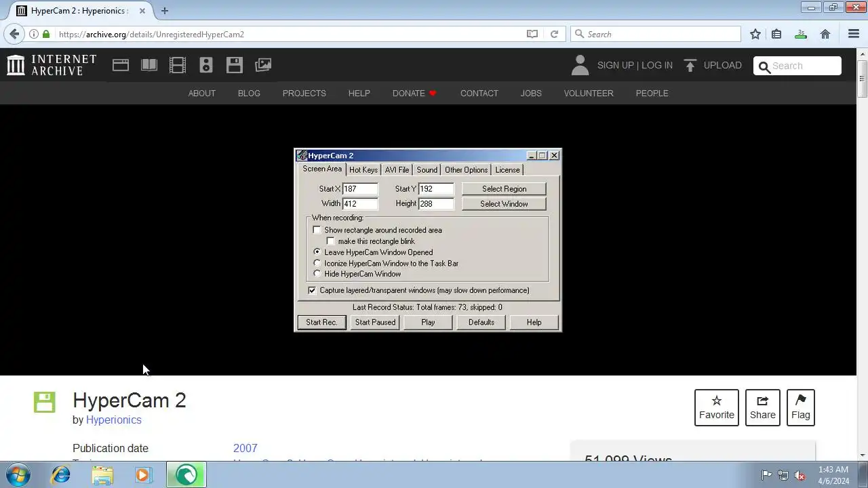Go to browser home icon

(825, 34)
